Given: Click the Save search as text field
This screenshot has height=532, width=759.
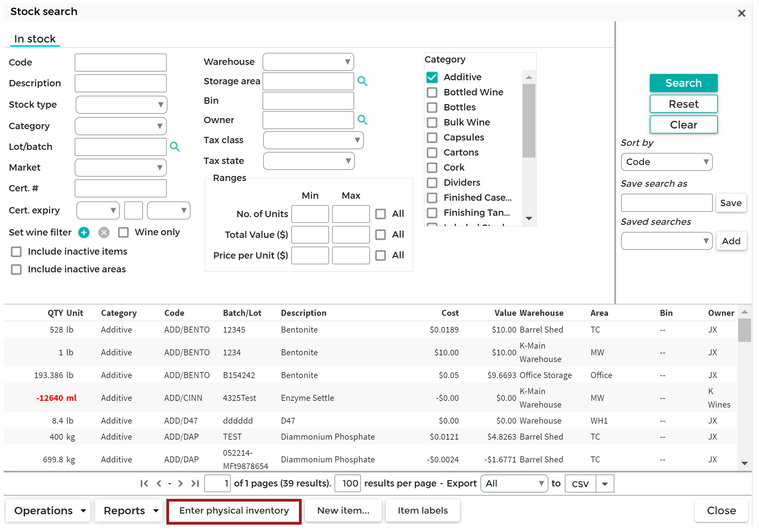Looking at the screenshot, I should coord(667,203).
